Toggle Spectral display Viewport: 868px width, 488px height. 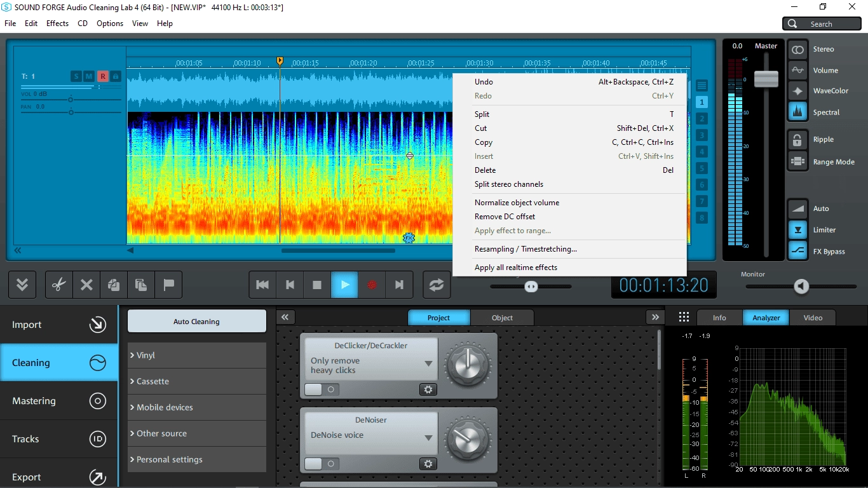(797, 112)
